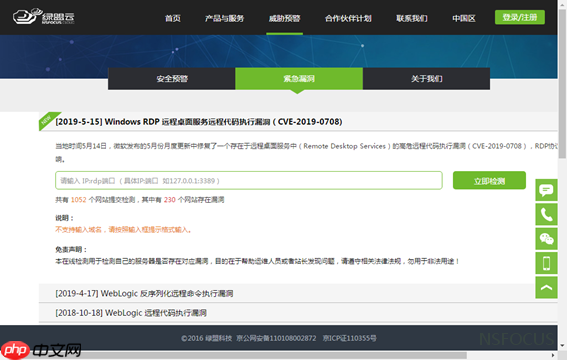The image size is (567, 360).
Task: Switch to the 安全预警 tab
Action: [x=172, y=78]
